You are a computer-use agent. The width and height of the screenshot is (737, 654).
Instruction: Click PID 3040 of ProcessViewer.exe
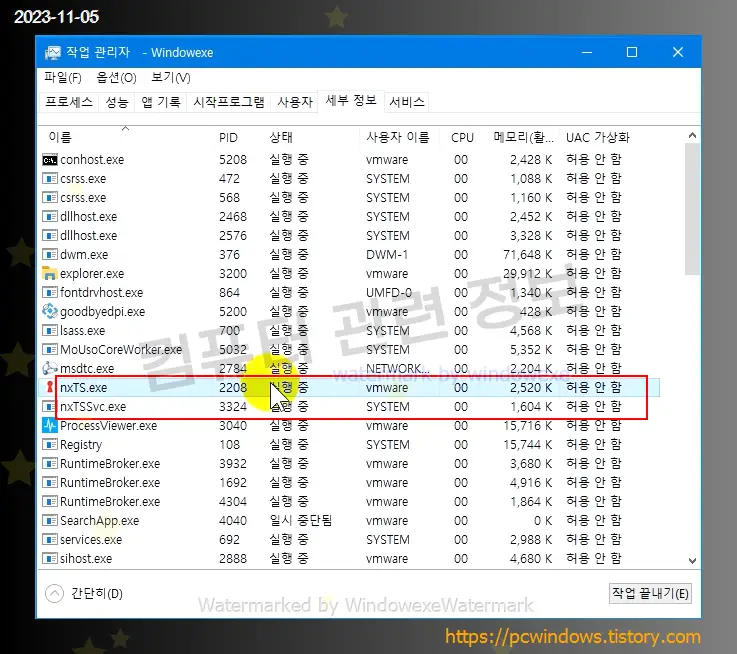233,426
